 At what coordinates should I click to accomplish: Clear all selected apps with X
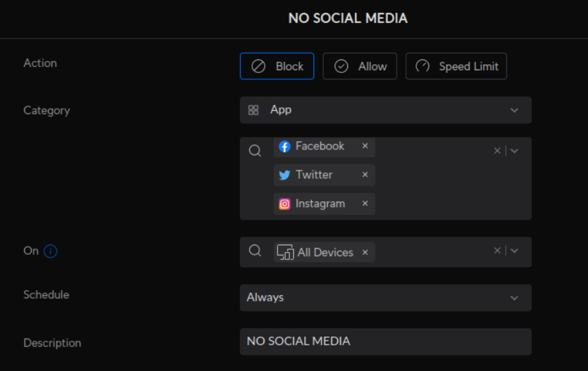(x=497, y=151)
